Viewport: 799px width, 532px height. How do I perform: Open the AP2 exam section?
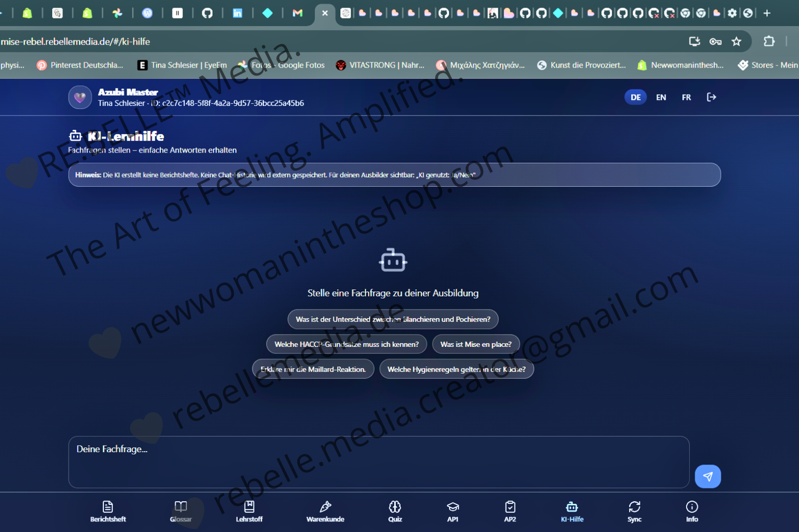coord(510,511)
